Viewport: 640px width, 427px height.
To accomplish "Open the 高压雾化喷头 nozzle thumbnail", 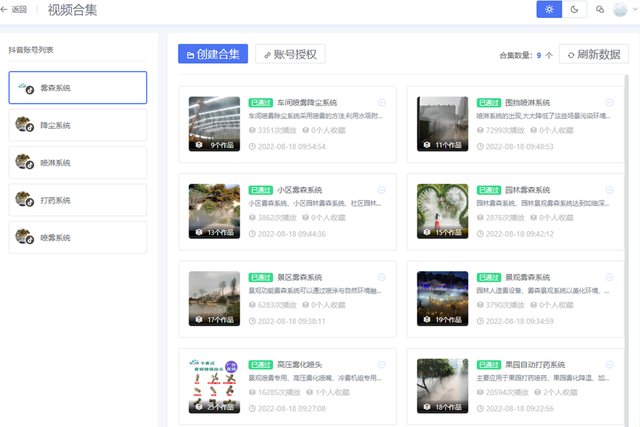I will click(x=214, y=386).
